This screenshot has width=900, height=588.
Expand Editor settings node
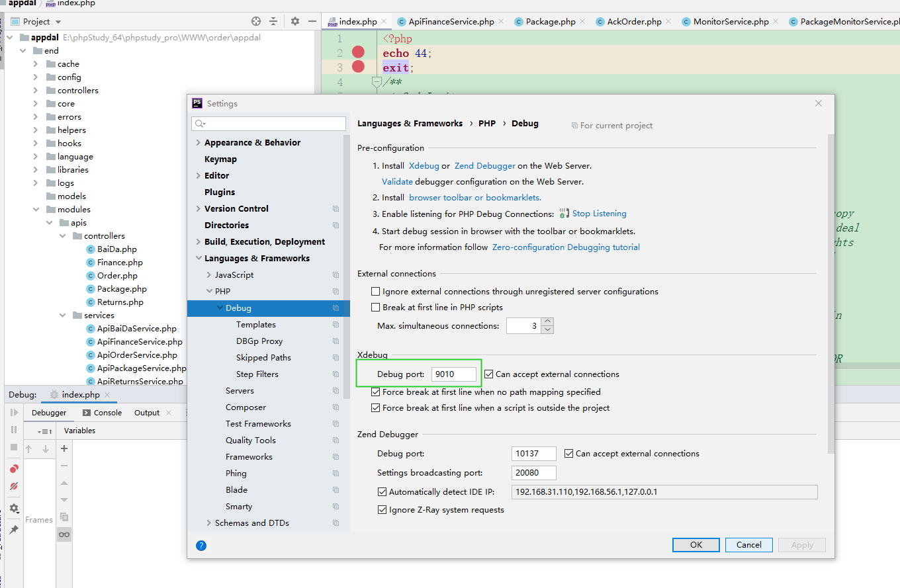(x=199, y=176)
